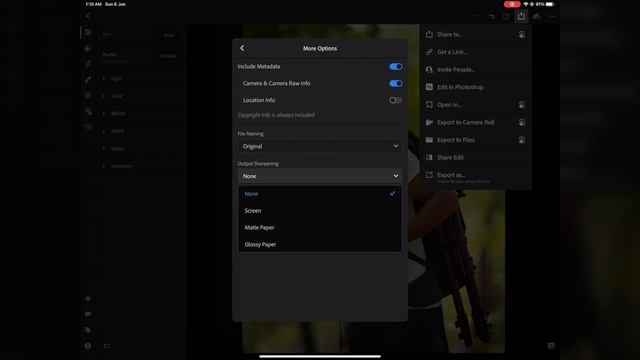640x360 pixels.
Task: Select the Crop and rotate tool icon
Action: 88,64
